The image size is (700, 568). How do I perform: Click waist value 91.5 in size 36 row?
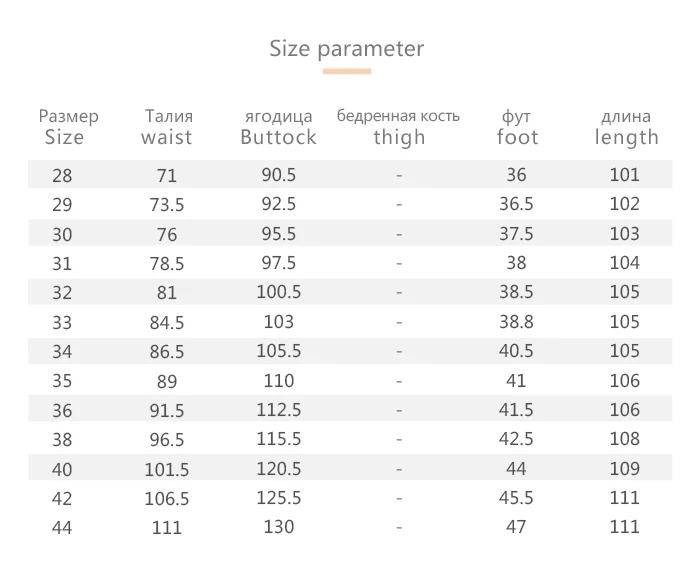167,410
